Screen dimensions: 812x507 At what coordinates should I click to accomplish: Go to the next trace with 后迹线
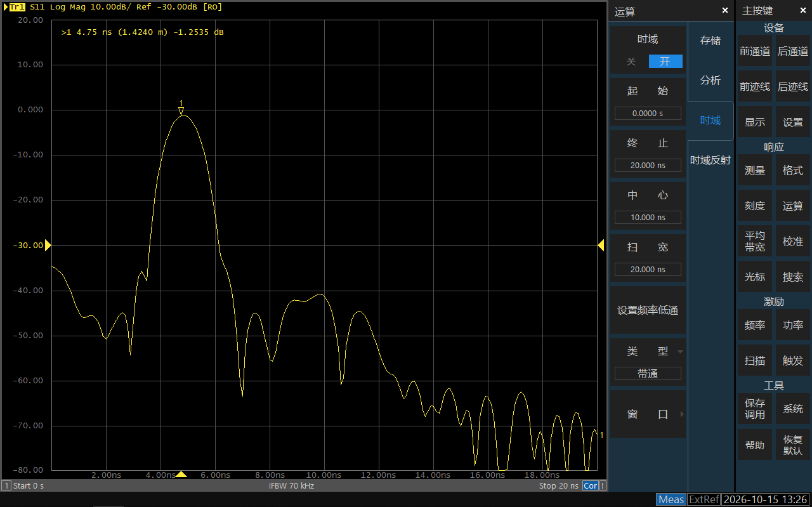point(793,87)
